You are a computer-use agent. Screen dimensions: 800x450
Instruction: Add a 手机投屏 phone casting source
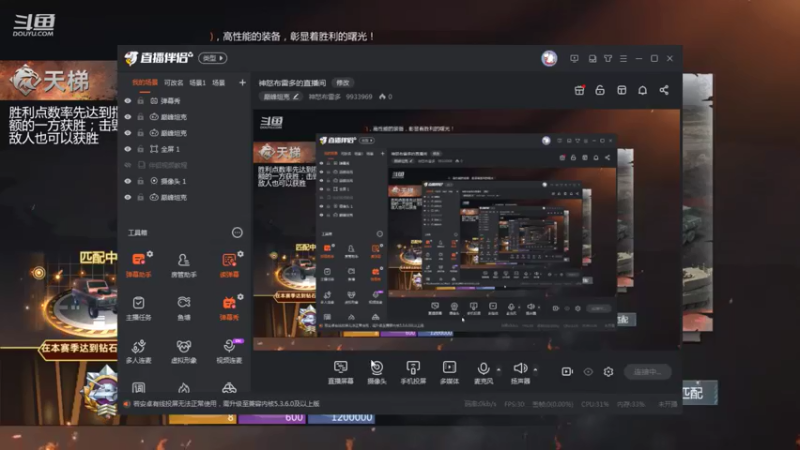click(413, 372)
